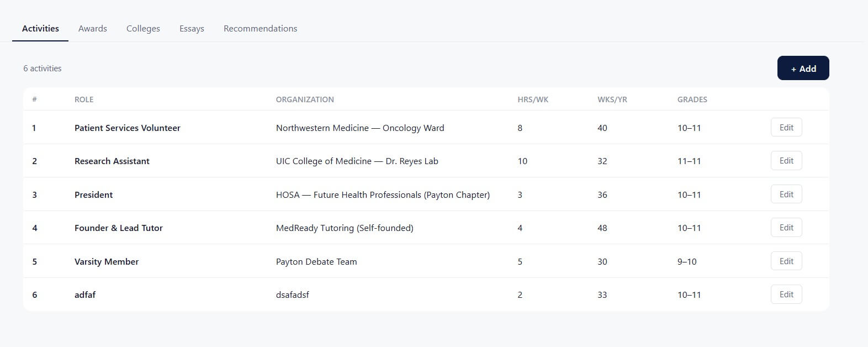
Task: Click the MedReady Tutoring organization text
Action: (x=345, y=228)
